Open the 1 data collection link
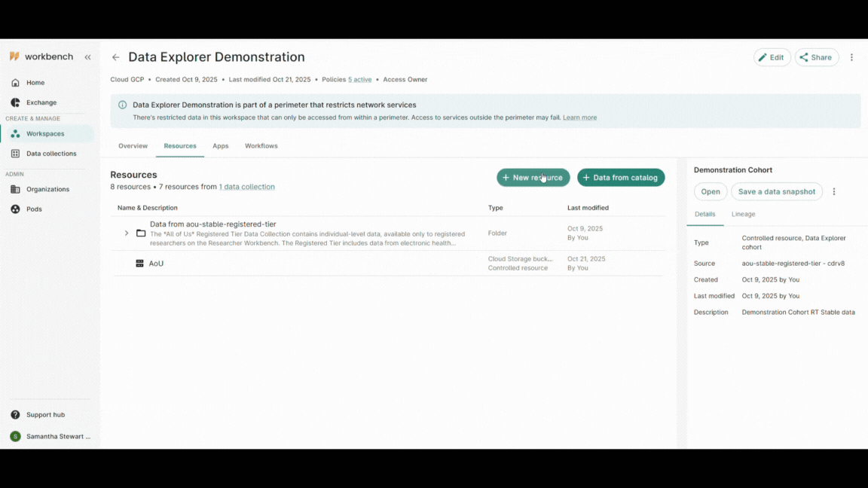The height and width of the screenshot is (488, 868). tap(247, 187)
